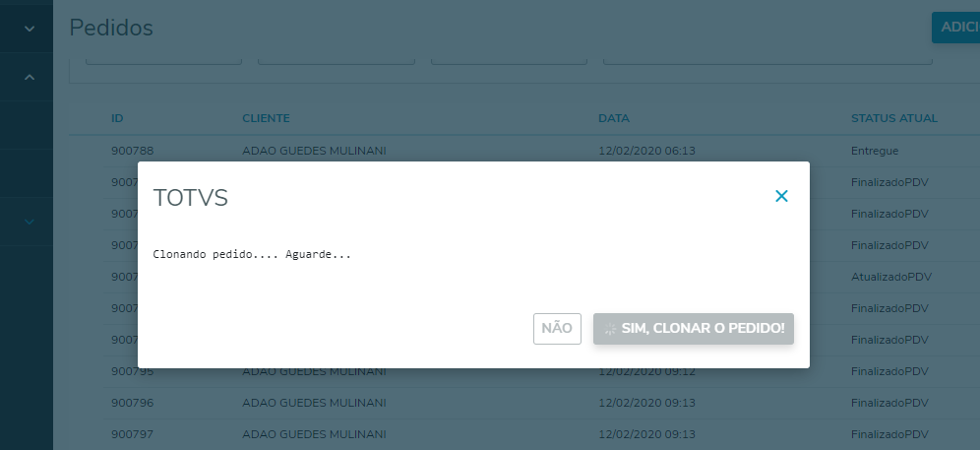Click the Pedidos page title
980x450 pixels.
[111, 28]
